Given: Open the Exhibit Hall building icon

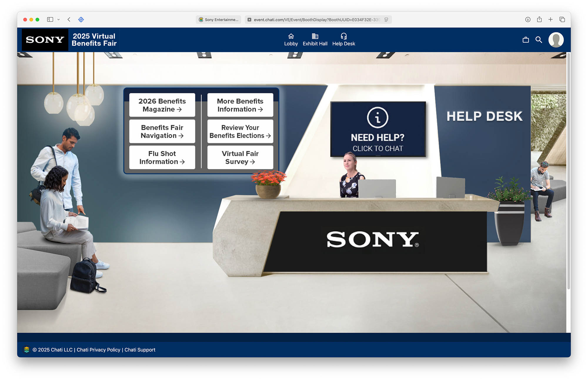Looking at the screenshot, I should [315, 36].
